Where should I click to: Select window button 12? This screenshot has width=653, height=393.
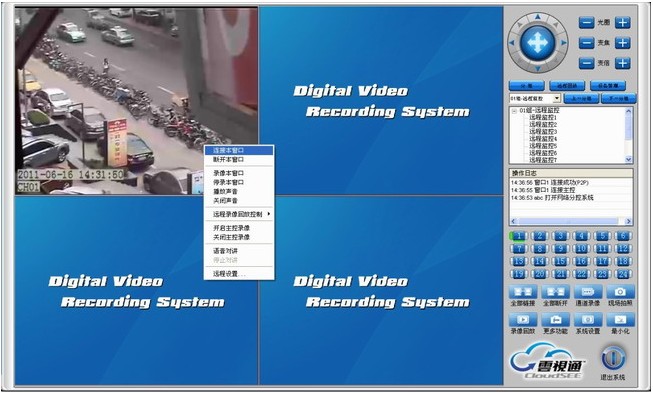pyautogui.click(x=623, y=249)
